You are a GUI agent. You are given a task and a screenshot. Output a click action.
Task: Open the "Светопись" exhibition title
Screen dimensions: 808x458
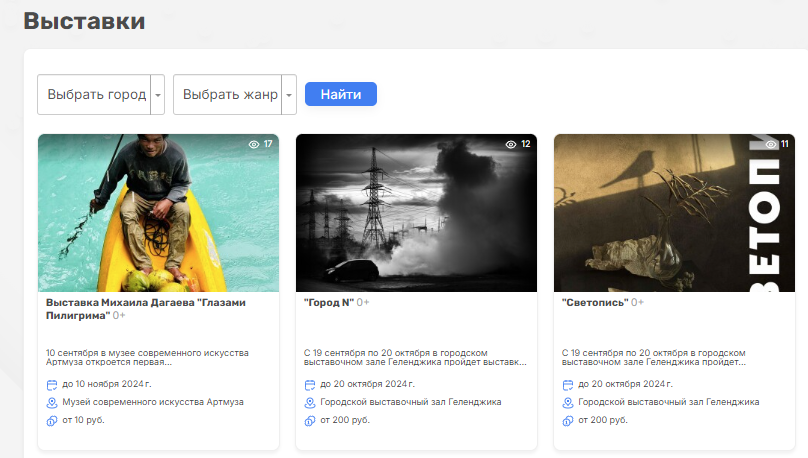click(594, 302)
